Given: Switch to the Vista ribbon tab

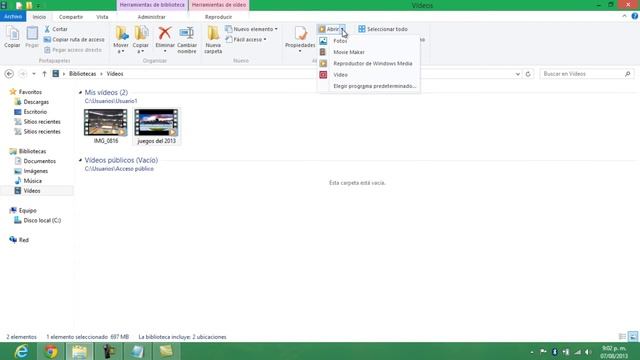Looking at the screenshot, I should point(102,17).
